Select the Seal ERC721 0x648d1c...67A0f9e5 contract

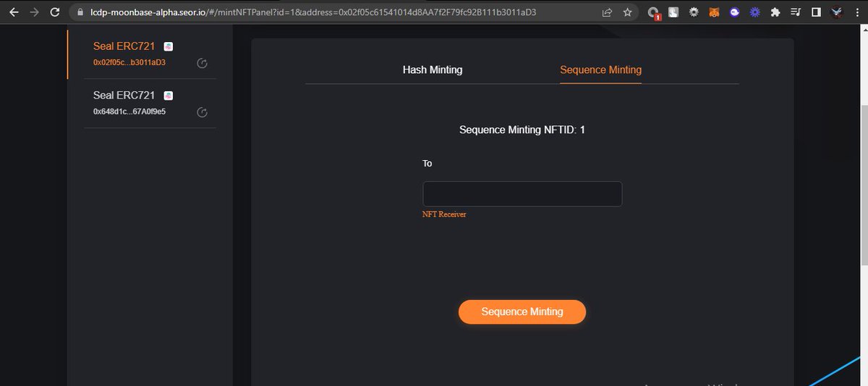pos(150,104)
